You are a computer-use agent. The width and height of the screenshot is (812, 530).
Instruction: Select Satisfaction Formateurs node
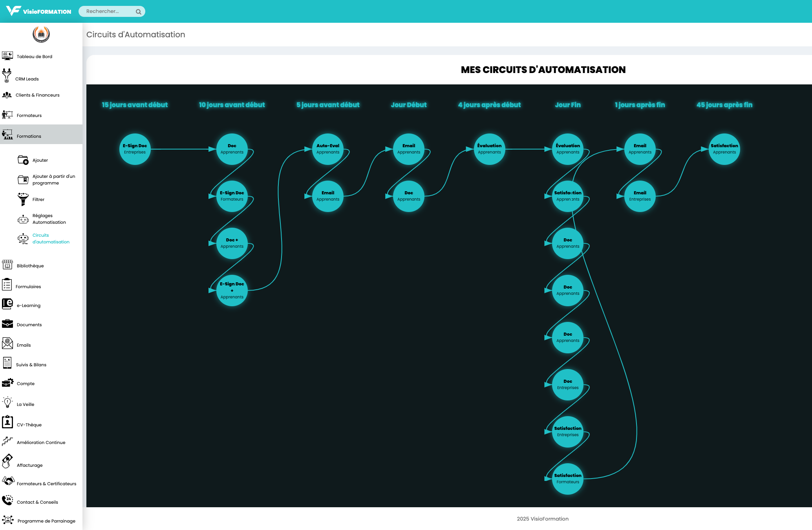[568, 479]
